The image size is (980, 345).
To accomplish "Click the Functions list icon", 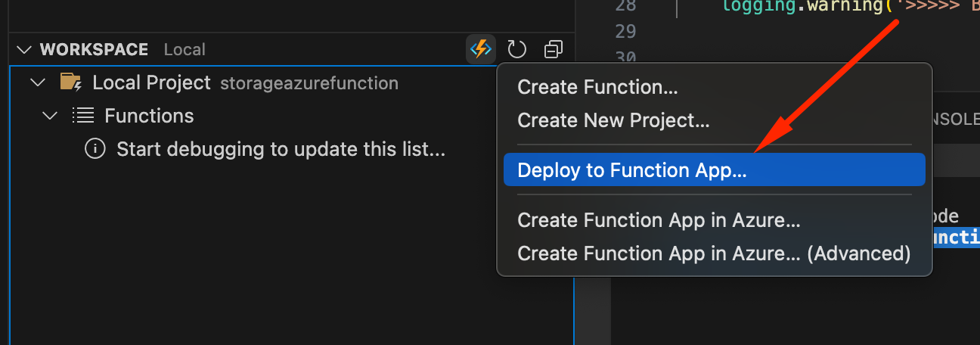I will (x=83, y=116).
